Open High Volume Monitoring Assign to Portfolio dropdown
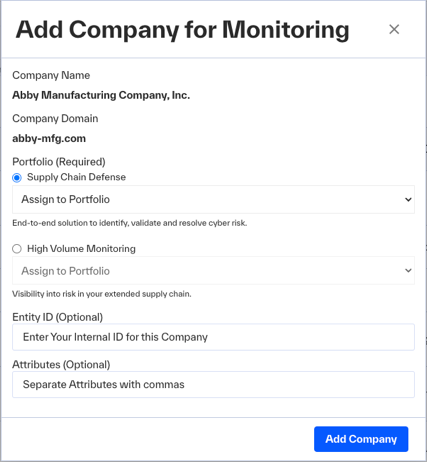The height and width of the screenshot is (462, 427). tap(213, 271)
